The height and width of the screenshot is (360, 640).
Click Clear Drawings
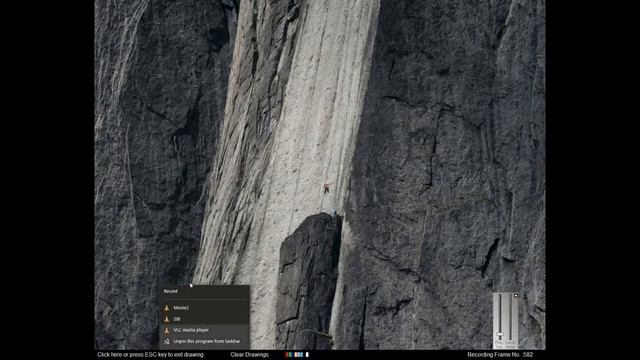click(x=249, y=355)
